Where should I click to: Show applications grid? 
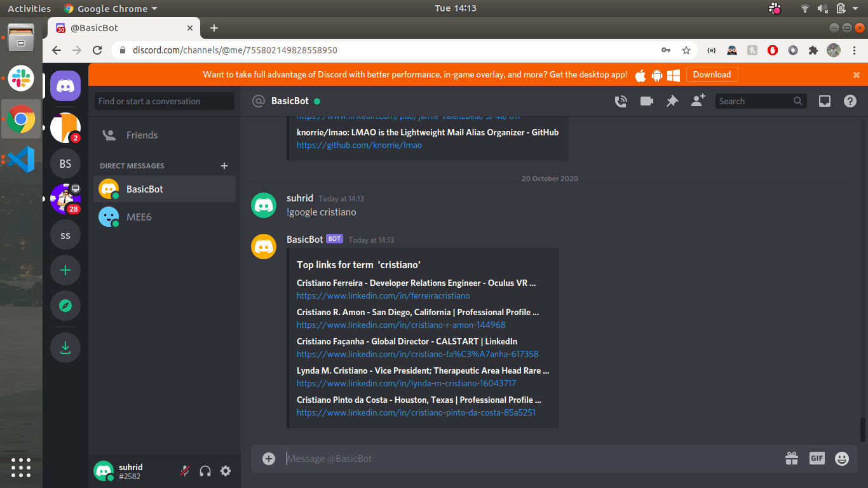21,467
